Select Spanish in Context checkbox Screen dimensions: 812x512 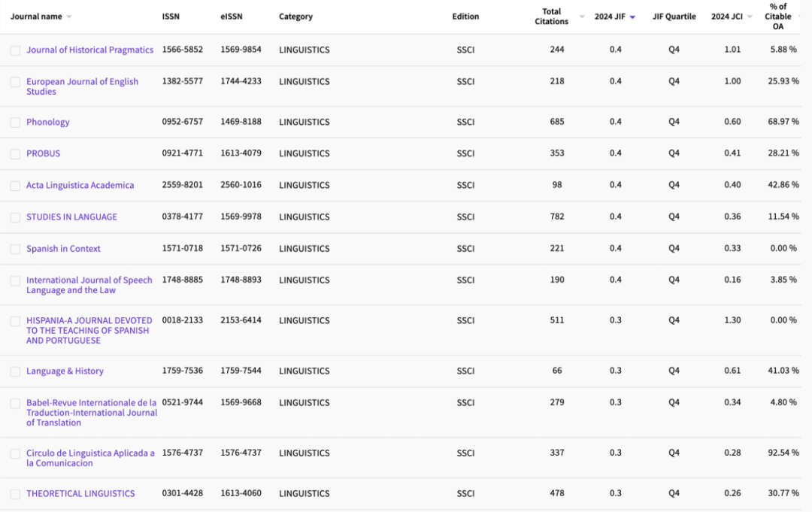(x=16, y=249)
